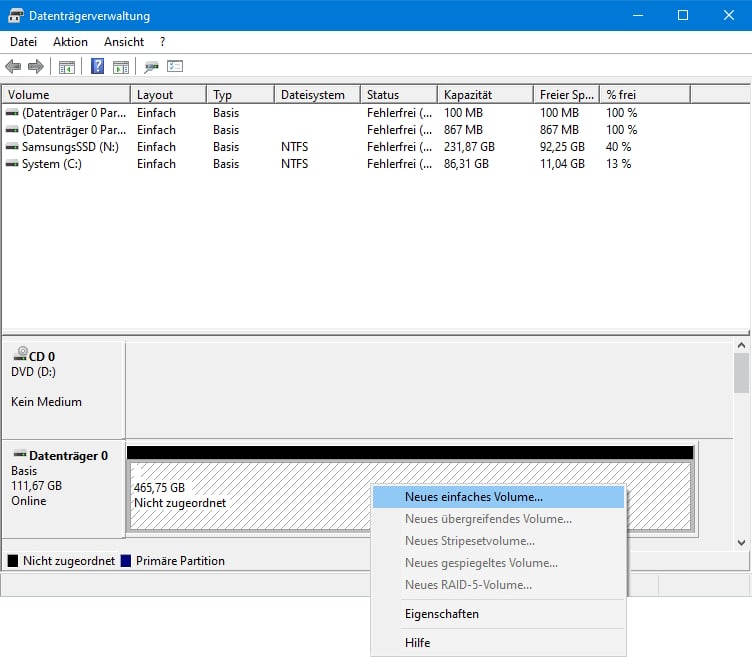
Task: Click the Datenträger 0 disk icon
Action: pos(20,454)
